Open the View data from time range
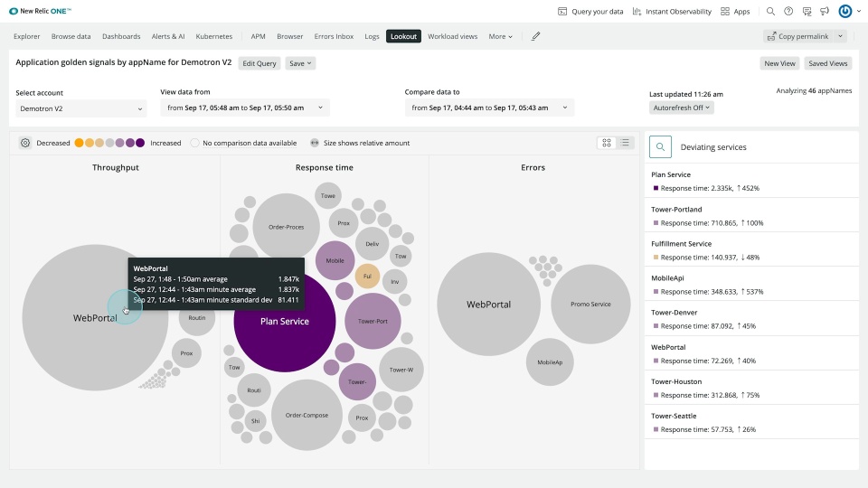 (245, 108)
